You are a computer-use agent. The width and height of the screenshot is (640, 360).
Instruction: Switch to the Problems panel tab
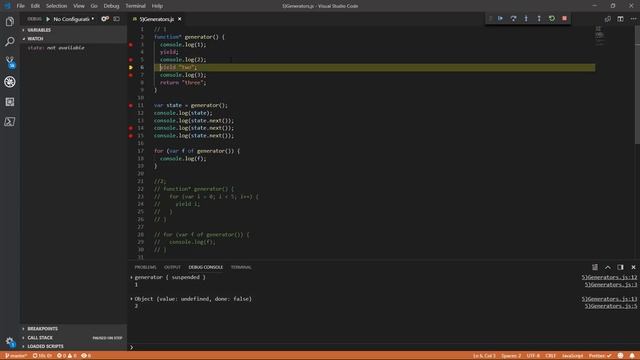pyautogui.click(x=145, y=267)
